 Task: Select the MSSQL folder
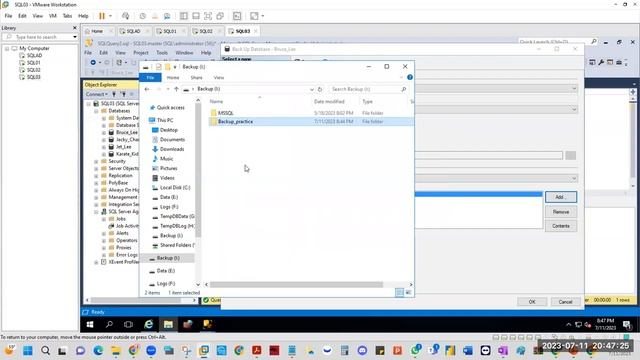coord(226,113)
